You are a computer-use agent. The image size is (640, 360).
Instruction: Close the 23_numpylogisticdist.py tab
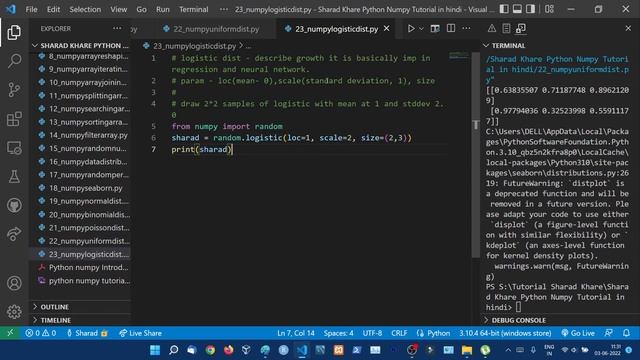click(x=387, y=29)
